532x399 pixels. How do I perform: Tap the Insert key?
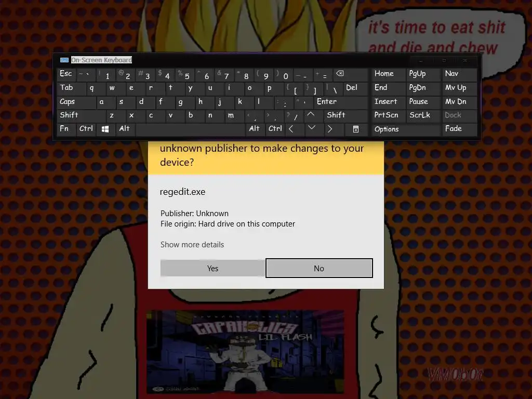pos(388,102)
